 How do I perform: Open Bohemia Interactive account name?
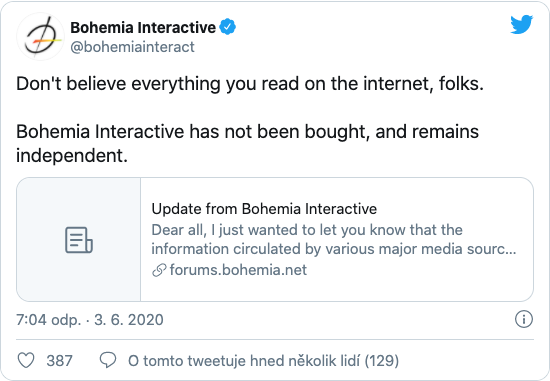click(143, 27)
